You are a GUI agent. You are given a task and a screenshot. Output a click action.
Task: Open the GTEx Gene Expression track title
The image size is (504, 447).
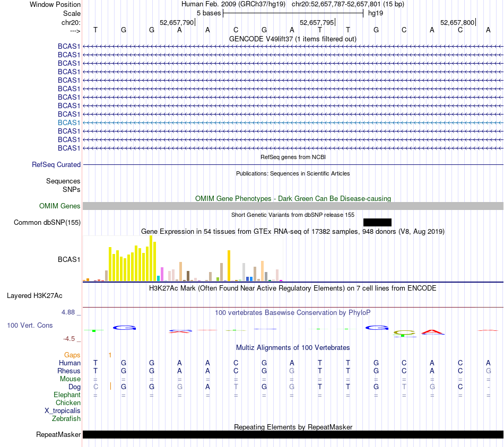(292, 231)
